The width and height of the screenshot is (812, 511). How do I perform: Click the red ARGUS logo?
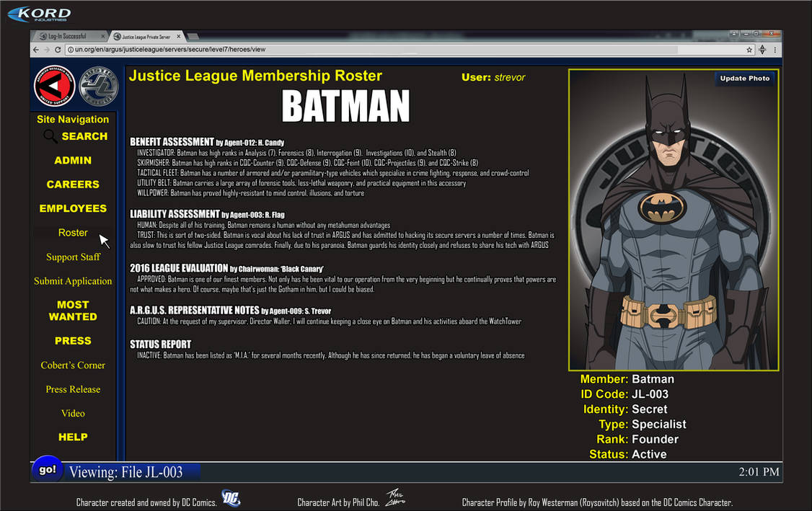[x=54, y=86]
